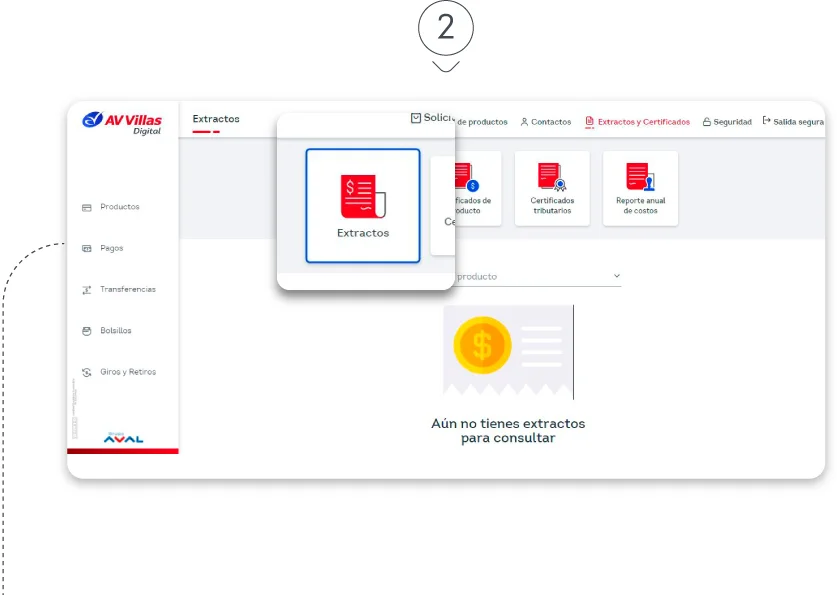Click the Productos icon in sidebar
Viewport: 837px width, 595px height.
(86, 207)
